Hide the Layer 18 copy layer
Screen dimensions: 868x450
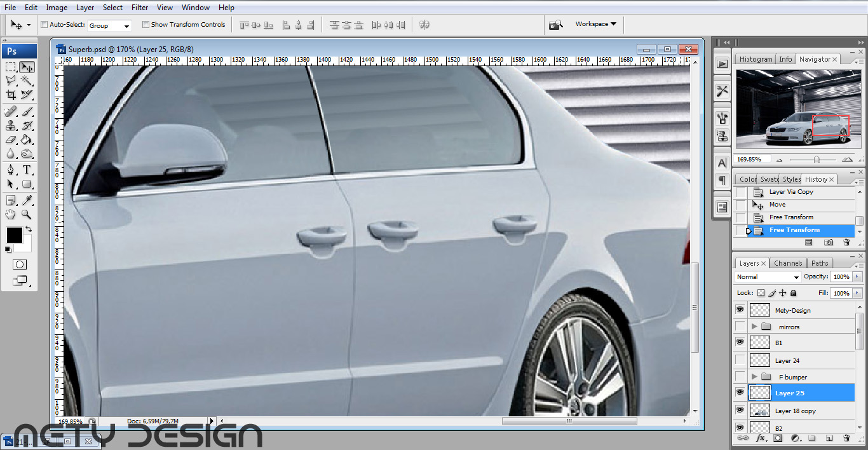coord(740,411)
